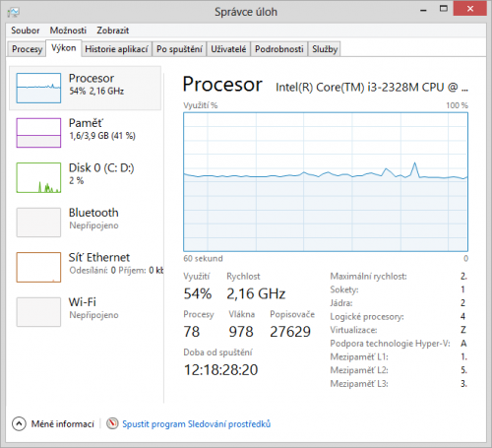
Task: Select the Disk 0 (C: D:) graph
Action: coord(38,177)
